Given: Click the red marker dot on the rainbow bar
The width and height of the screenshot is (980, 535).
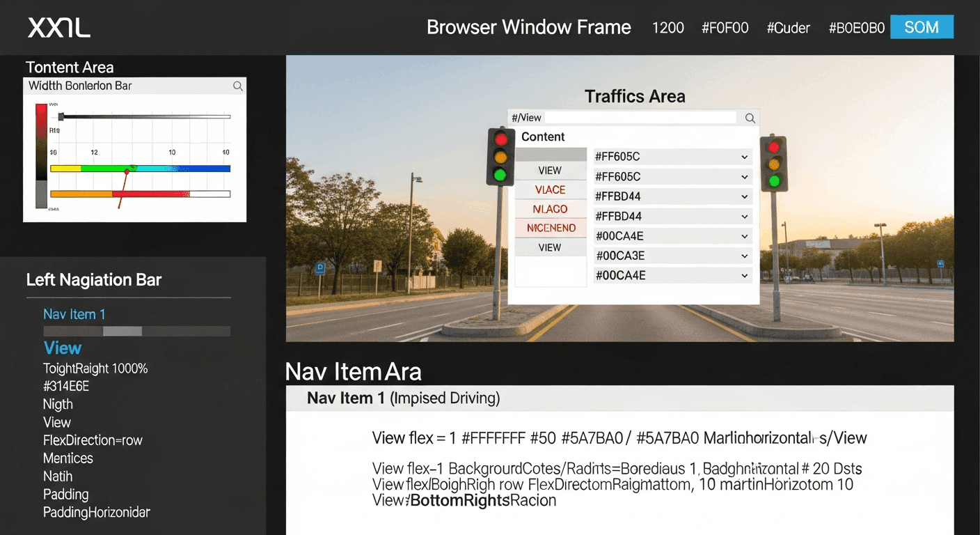Looking at the screenshot, I should click(x=126, y=171).
